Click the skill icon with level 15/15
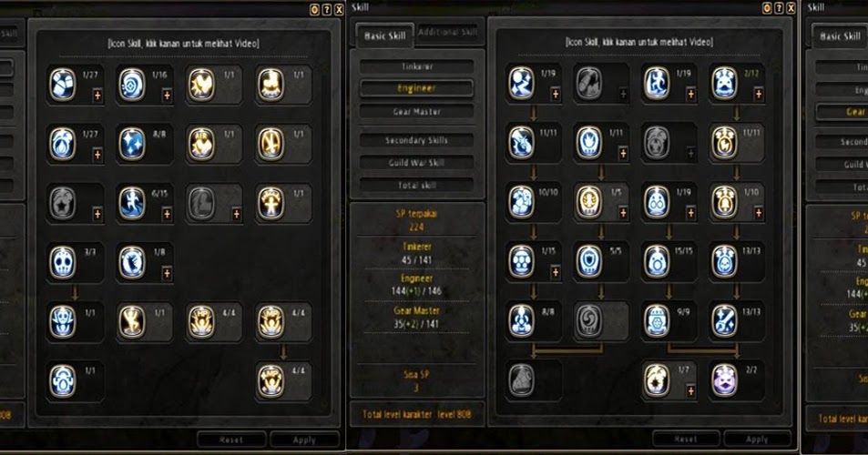 [657, 261]
